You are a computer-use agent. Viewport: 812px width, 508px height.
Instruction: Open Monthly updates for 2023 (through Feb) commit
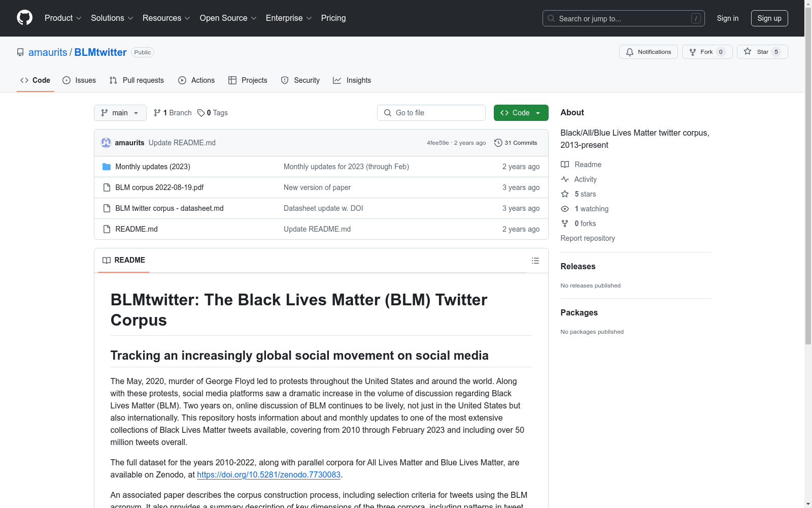pos(346,167)
